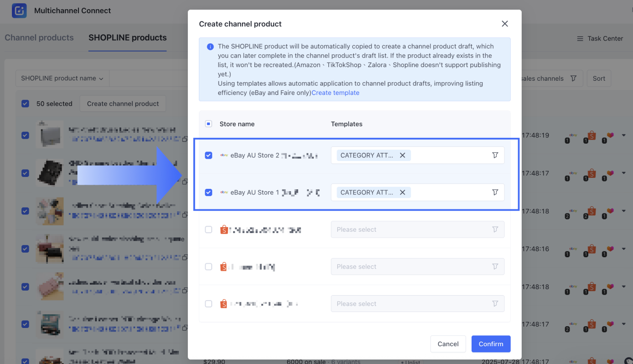
Task: Close the Create channel product dialog
Action: click(x=504, y=24)
